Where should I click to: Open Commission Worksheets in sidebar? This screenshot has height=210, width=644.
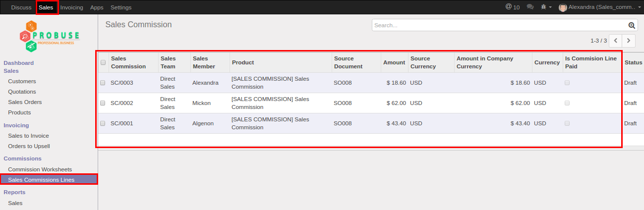pyautogui.click(x=40, y=169)
